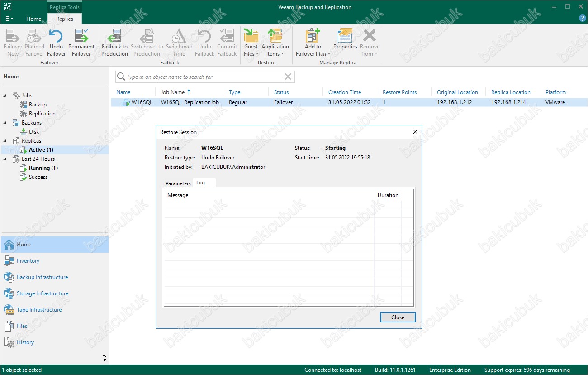The width and height of the screenshot is (588, 375).
Task: Sort by the Restore Points column header
Action: (x=399, y=92)
